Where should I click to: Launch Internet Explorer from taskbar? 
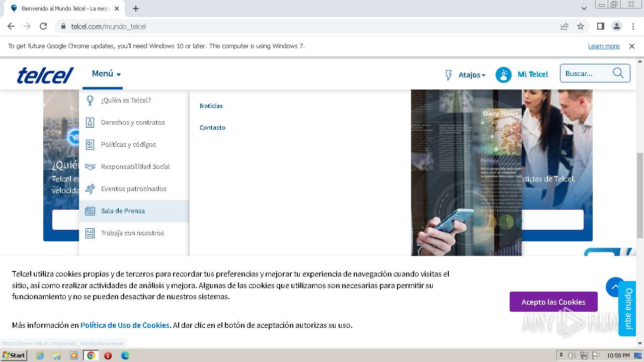coord(40,355)
